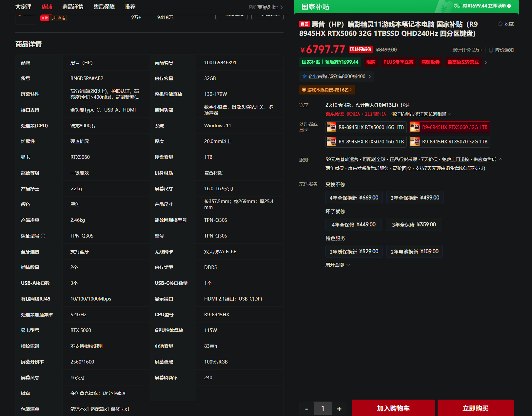
Task: Click the help icon next to 立即领取
Action: pyautogui.click(x=509, y=6)
